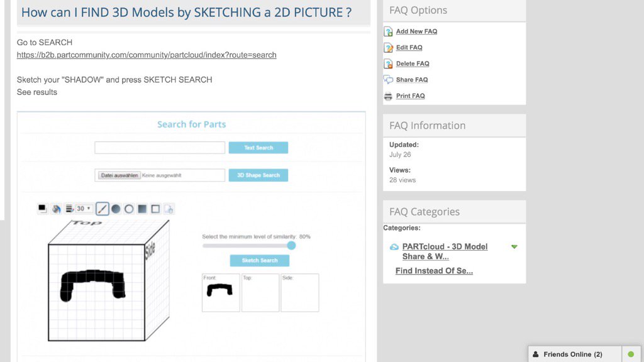Click the 'Keine ausgewählt' file status text

(162, 176)
